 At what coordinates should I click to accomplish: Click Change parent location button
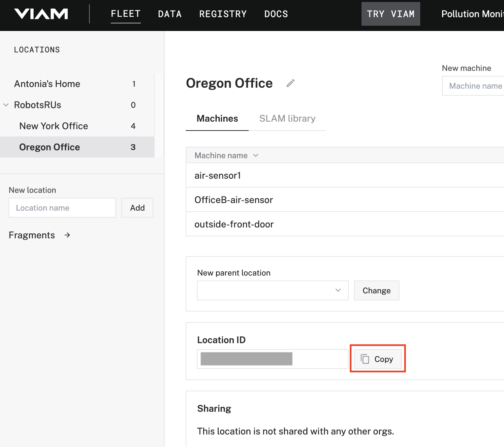(376, 290)
